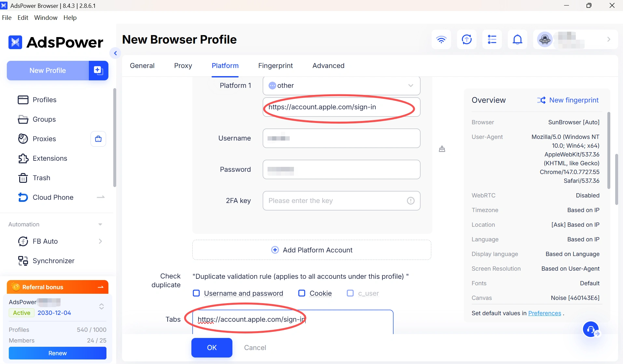
Task: Click the remove platform account icon
Action: click(442, 149)
